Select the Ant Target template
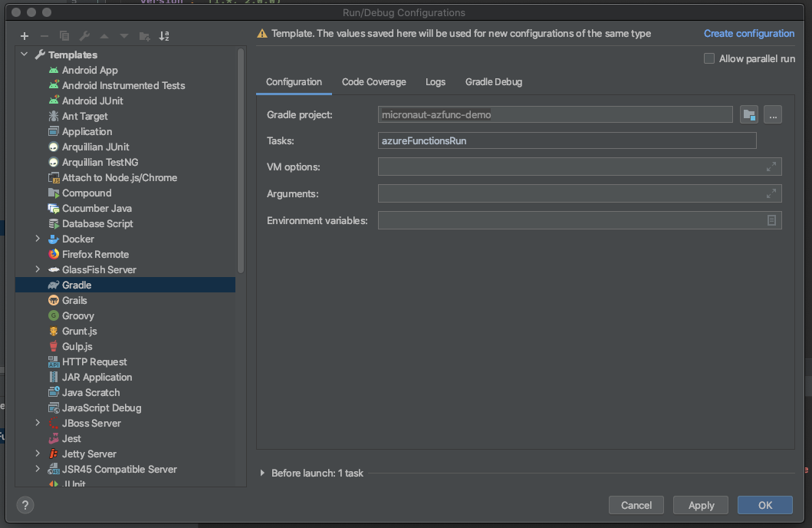 pyautogui.click(x=84, y=116)
